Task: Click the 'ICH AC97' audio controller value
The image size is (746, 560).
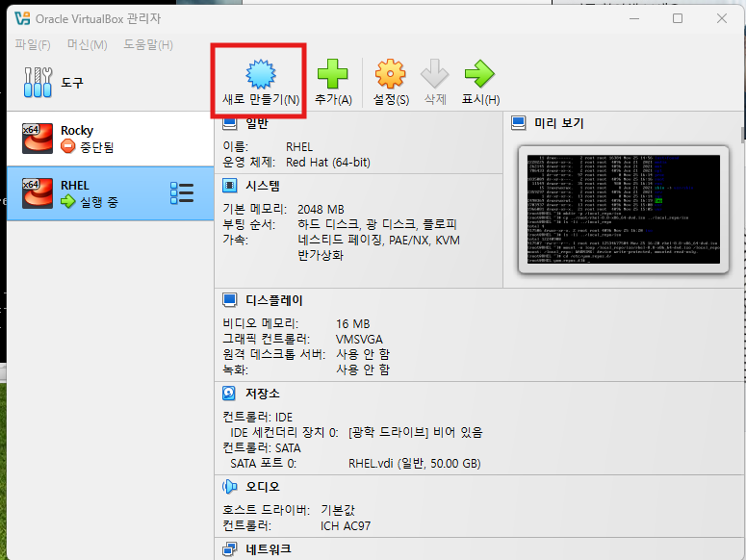Action: point(346,525)
